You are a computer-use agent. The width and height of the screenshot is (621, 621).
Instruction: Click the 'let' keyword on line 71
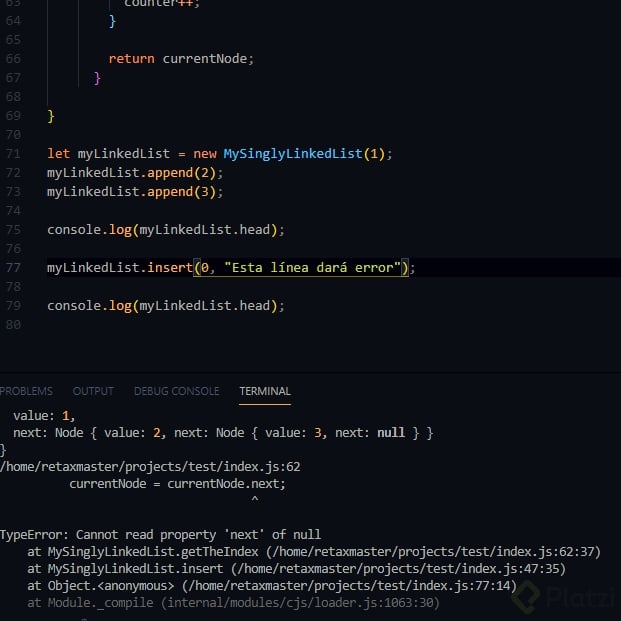pos(58,154)
